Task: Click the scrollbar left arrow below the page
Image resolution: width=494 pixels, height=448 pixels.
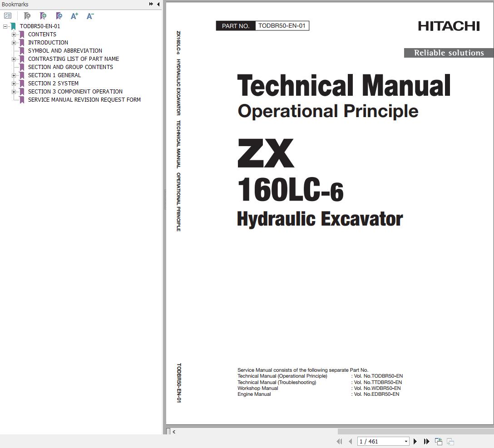Action: coord(174,432)
